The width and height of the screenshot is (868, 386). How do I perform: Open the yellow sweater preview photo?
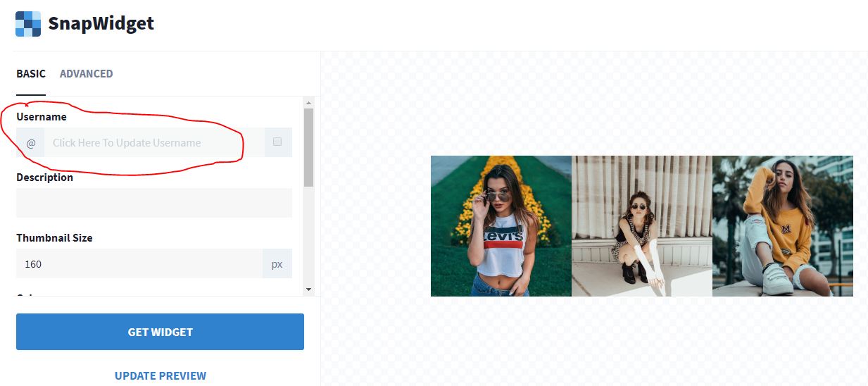[783, 226]
